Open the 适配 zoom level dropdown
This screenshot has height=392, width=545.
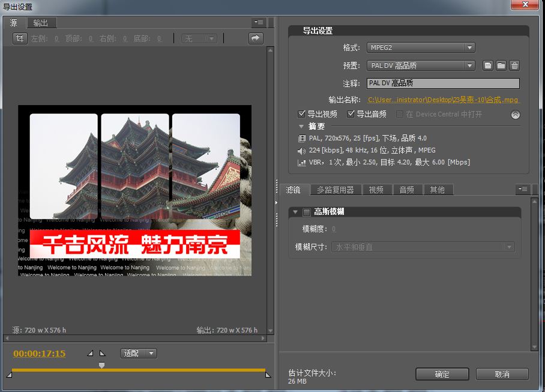(139, 354)
